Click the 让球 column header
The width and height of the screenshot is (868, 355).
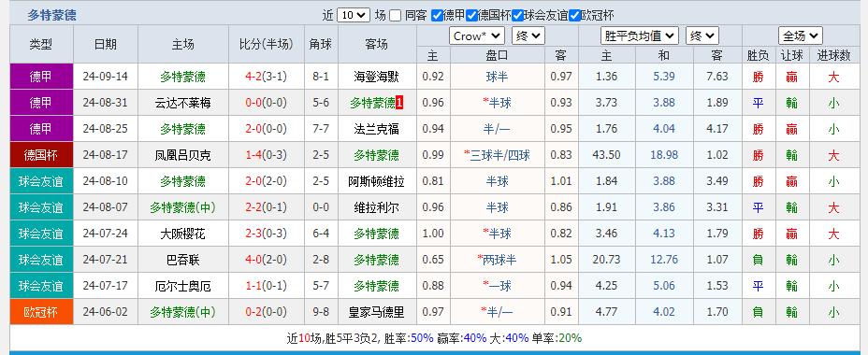pyautogui.click(x=791, y=55)
